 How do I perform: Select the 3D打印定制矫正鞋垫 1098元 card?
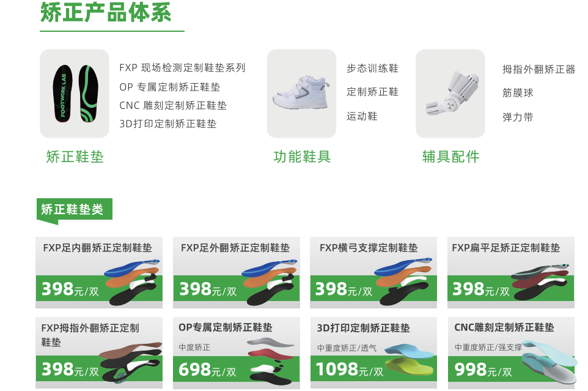(x=373, y=352)
